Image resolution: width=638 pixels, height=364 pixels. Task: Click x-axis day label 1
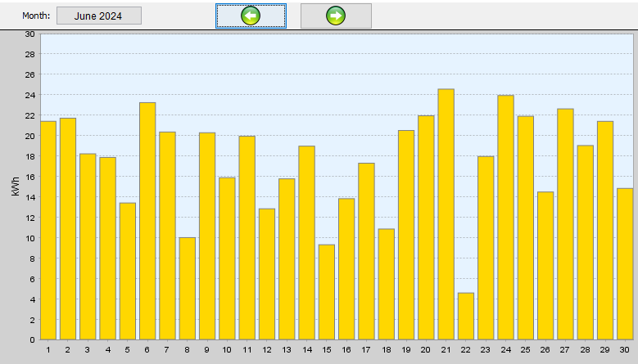point(48,350)
